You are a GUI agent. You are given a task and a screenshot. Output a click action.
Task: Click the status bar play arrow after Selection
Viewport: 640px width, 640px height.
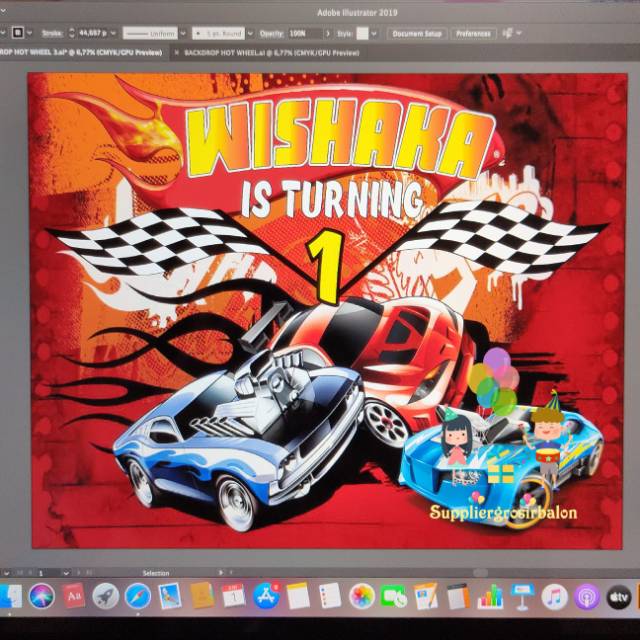[x=221, y=573]
